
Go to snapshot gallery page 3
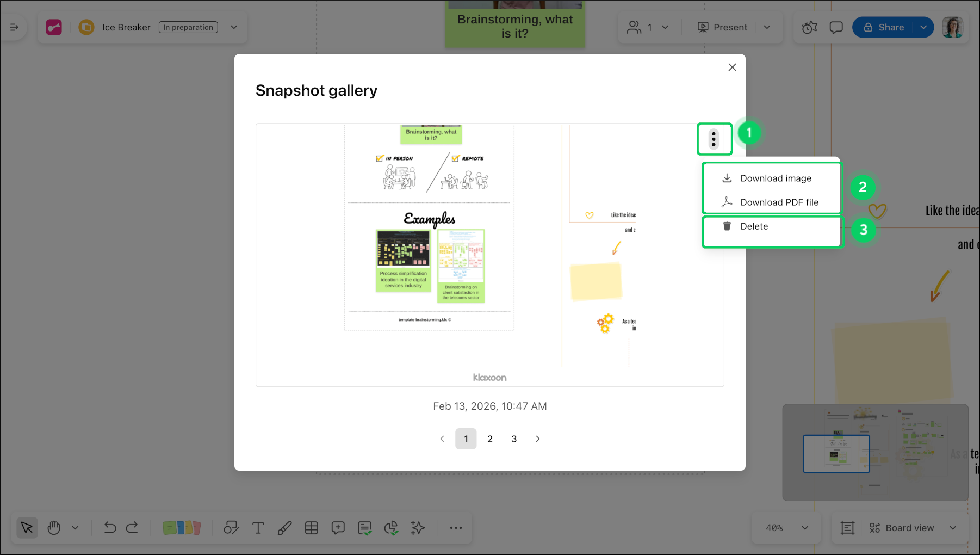click(x=513, y=439)
